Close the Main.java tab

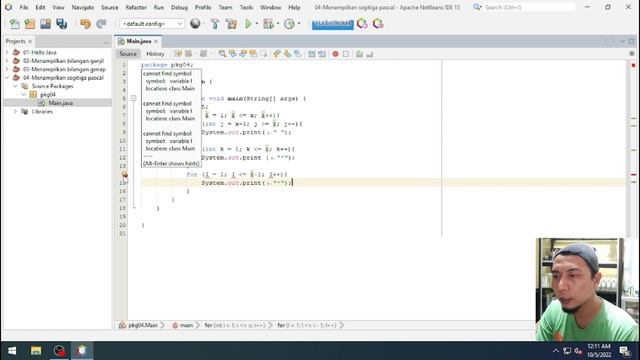[156, 42]
